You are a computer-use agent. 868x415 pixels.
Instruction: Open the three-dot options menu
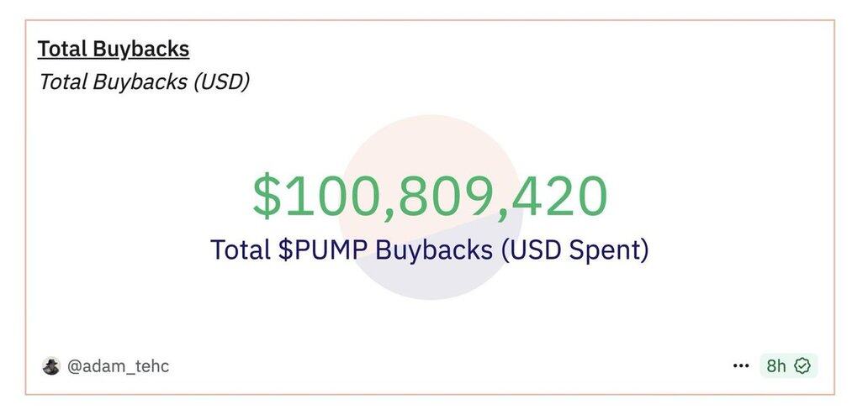point(741,365)
